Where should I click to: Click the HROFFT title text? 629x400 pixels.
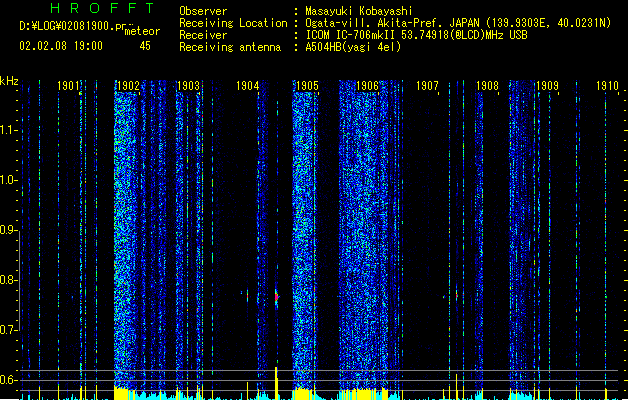(x=103, y=8)
